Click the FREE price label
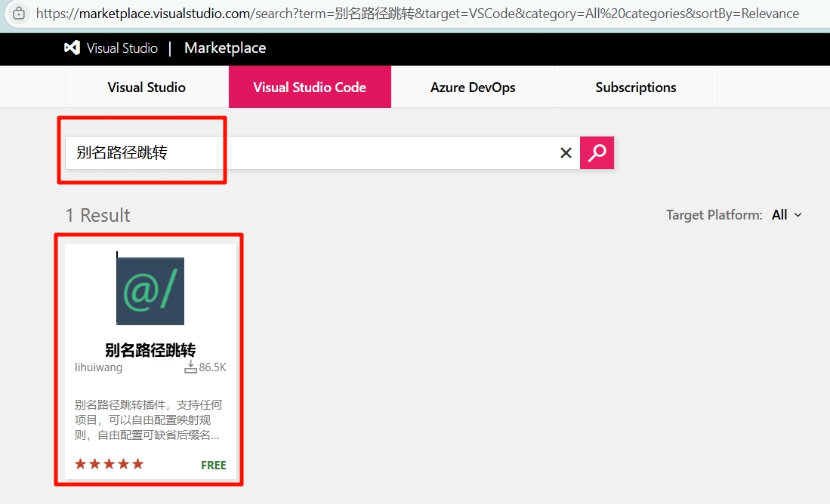830x504 pixels. [213, 465]
